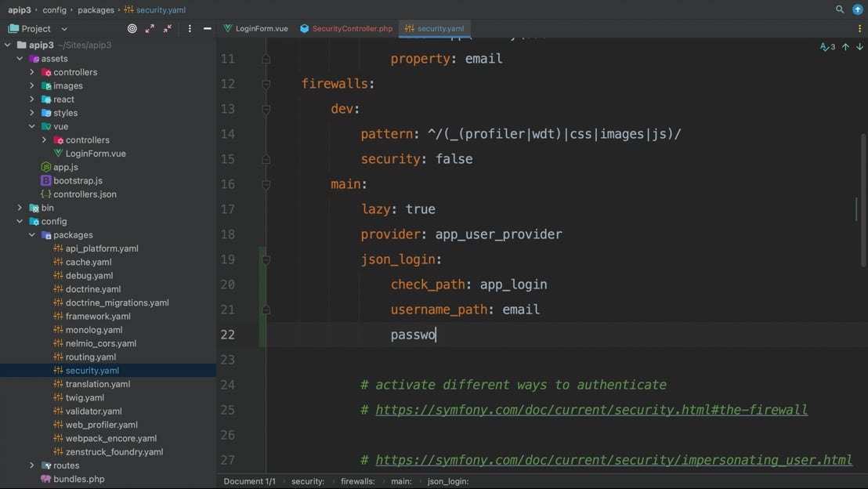Open the symfony impersonating_user documentation link
868x489 pixels.
click(x=613, y=460)
